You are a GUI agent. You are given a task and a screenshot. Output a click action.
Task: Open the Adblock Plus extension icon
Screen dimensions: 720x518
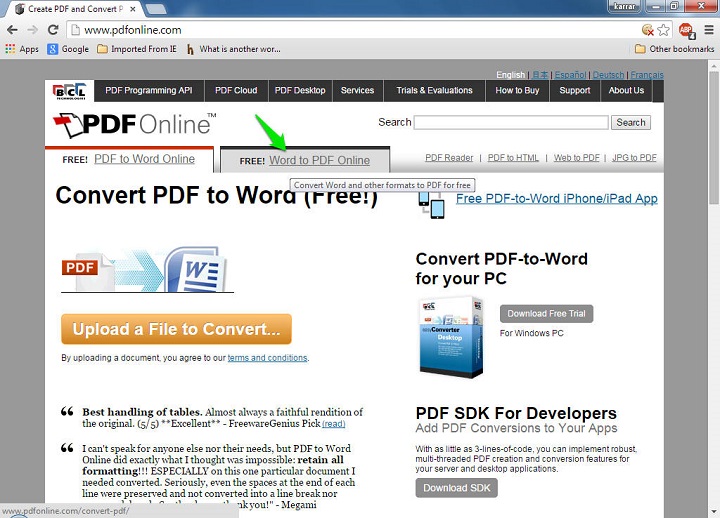coord(686,30)
